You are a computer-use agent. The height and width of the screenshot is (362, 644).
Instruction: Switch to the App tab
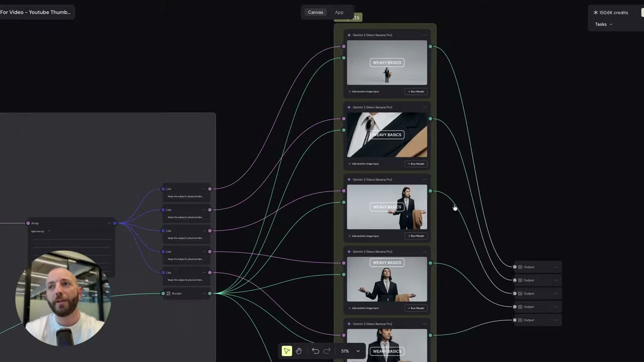point(339,12)
